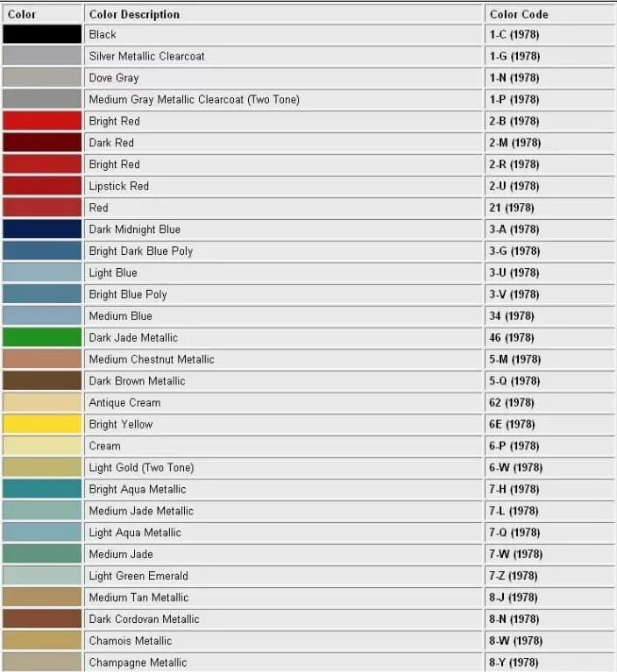Select color code "7-Z (1978)"
The height and width of the screenshot is (672, 617).
[514, 576]
